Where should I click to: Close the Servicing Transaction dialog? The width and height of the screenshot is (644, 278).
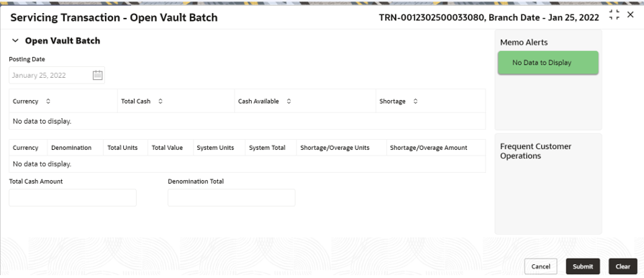tap(630, 15)
